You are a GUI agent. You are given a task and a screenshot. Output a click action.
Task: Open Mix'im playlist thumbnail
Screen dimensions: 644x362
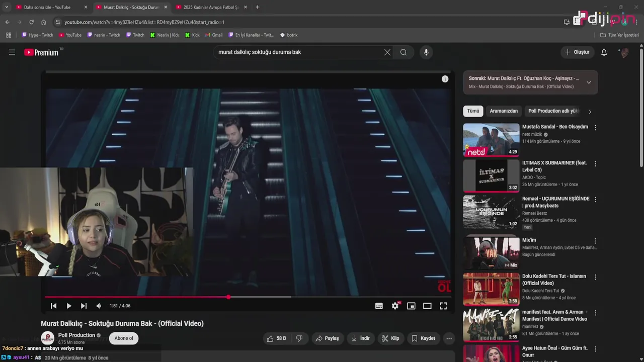tap(491, 253)
